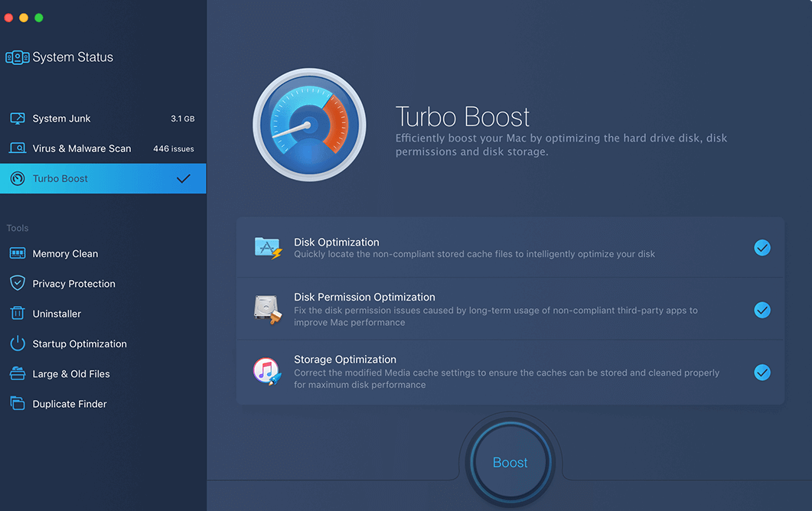
Task: Click the Disk Optimization folder icon
Action: point(268,248)
